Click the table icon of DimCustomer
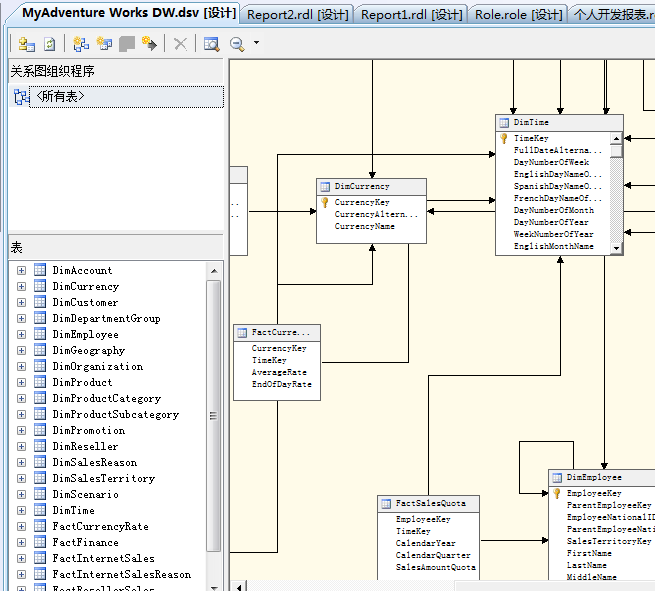 click(x=40, y=302)
